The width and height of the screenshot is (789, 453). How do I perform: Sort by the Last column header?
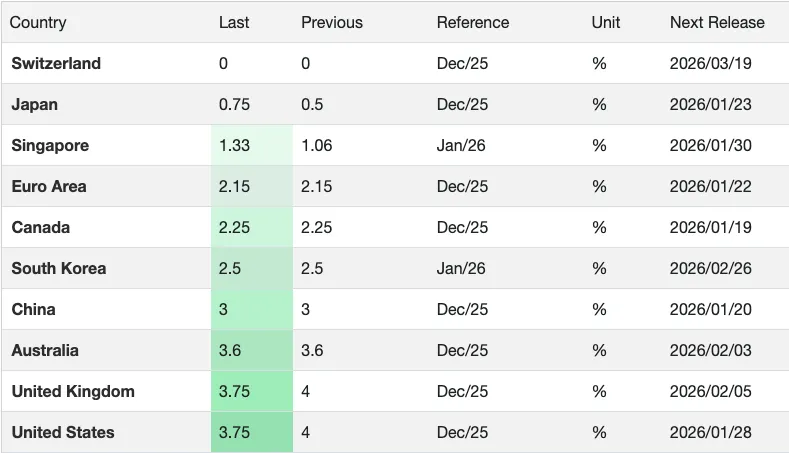click(x=234, y=22)
